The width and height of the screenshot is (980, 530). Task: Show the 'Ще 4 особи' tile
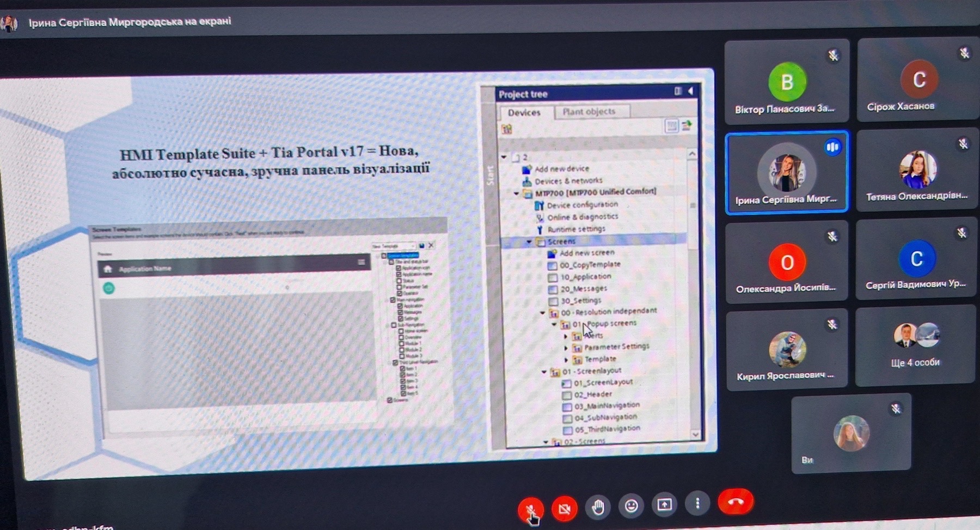[915, 346]
